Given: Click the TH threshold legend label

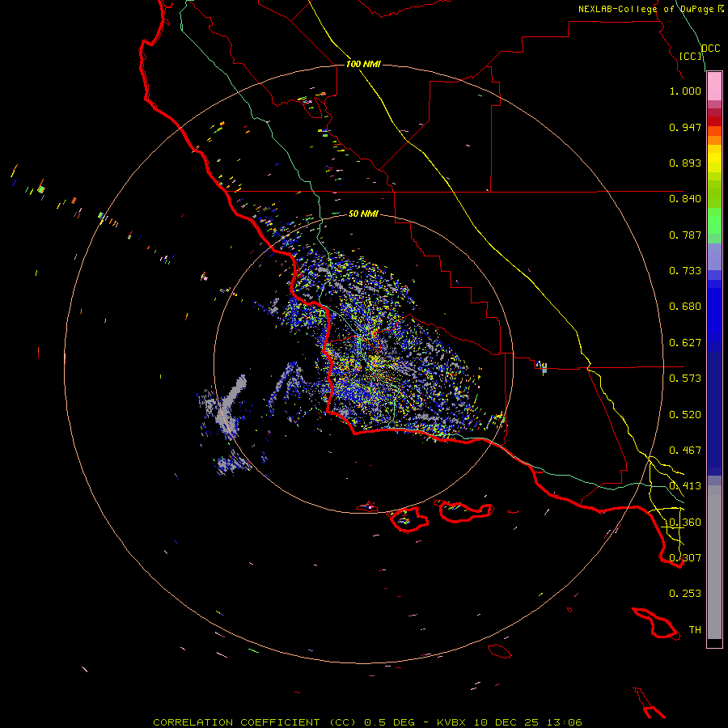Looking at the screenshot, I should (x=695, y=630).
